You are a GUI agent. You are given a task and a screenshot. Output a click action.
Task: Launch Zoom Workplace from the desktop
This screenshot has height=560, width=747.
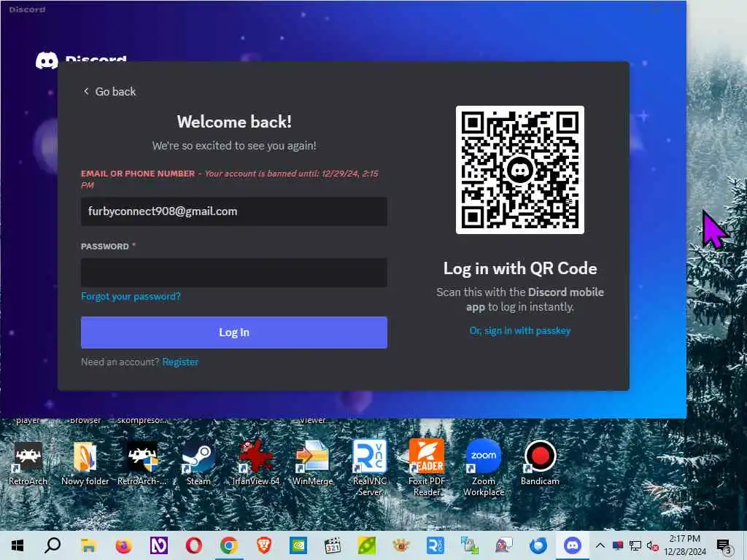pos(484,467)
